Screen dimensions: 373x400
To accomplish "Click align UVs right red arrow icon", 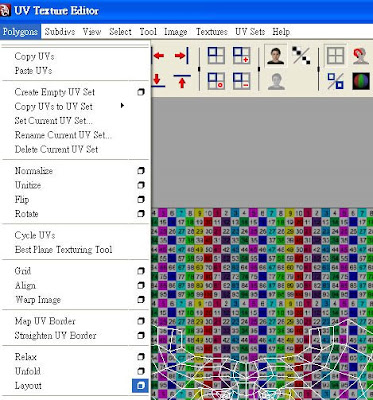I will pyautogui.click(x=182, y=55).
